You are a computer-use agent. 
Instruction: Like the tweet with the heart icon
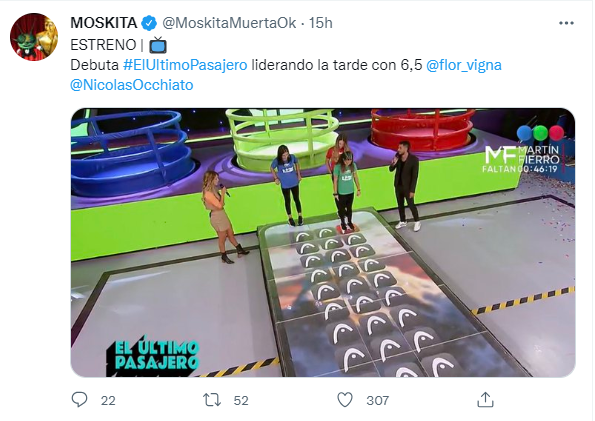click(345, 400)
